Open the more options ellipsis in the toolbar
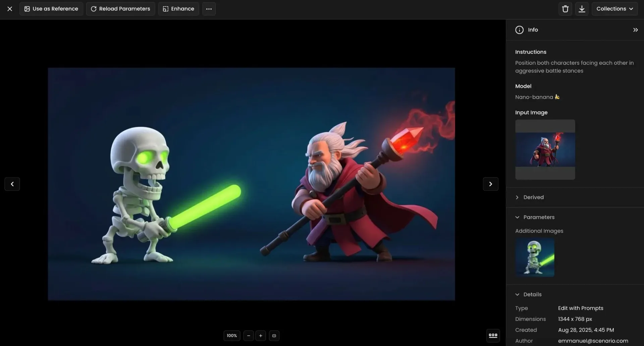 [209, 9]
